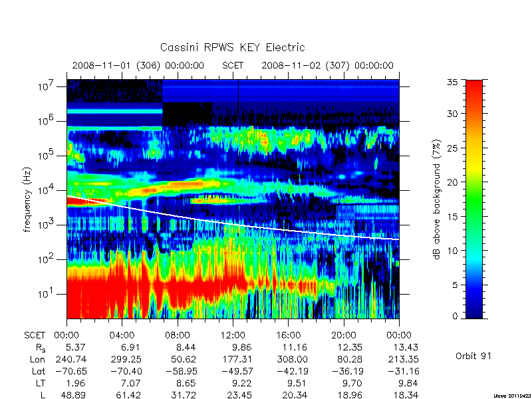Click the Lon value 177.31

pyautogui.click(x=237, y=359)
